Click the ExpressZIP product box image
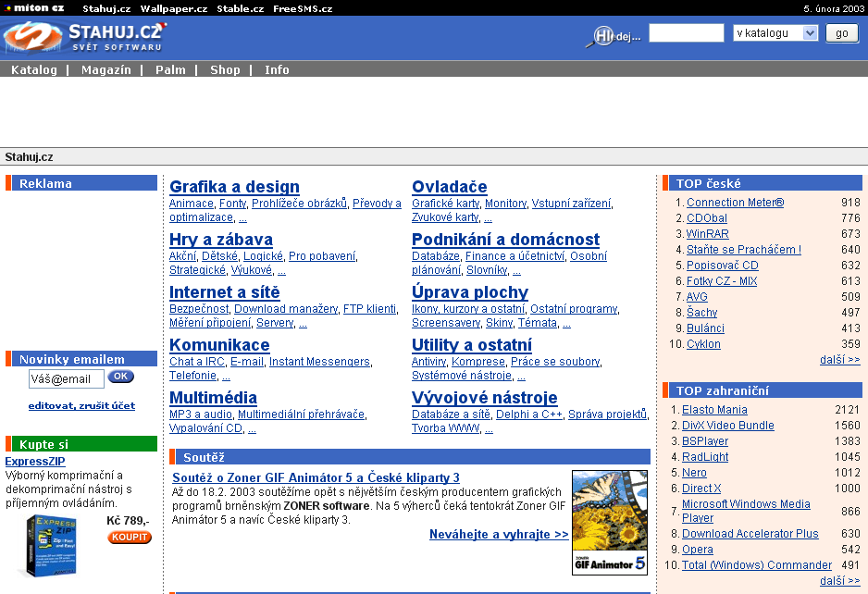The image size is (868, 594). (x=50, y=546)
